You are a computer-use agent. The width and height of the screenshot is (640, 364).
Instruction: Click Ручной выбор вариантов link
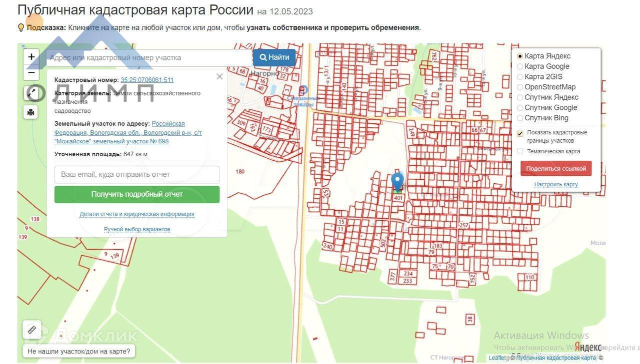(137, 229)
